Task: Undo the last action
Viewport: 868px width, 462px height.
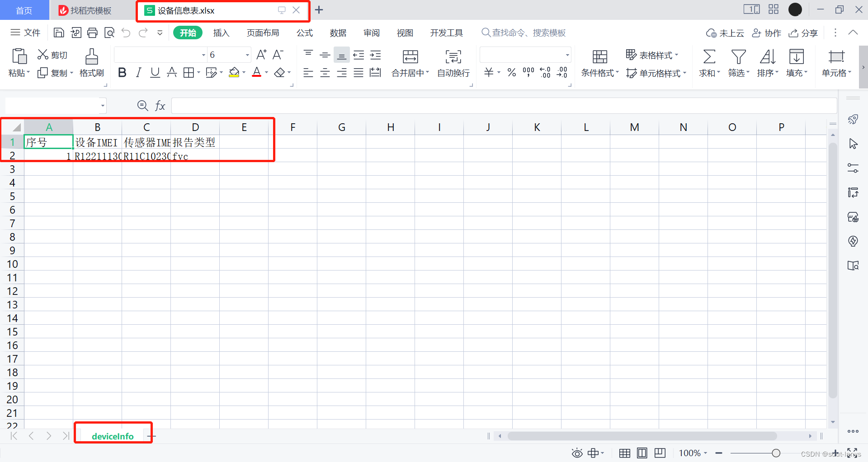Action: (x=126, y=33)
